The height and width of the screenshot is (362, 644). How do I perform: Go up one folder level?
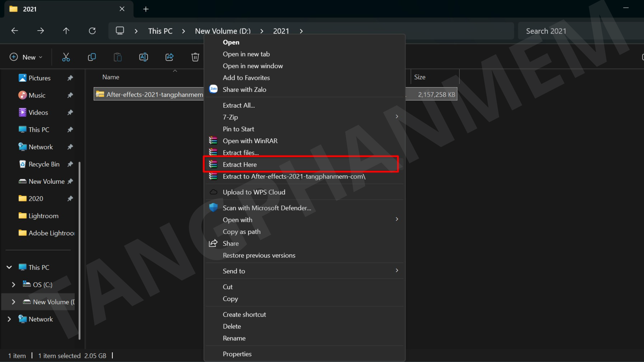click(66, 31)
